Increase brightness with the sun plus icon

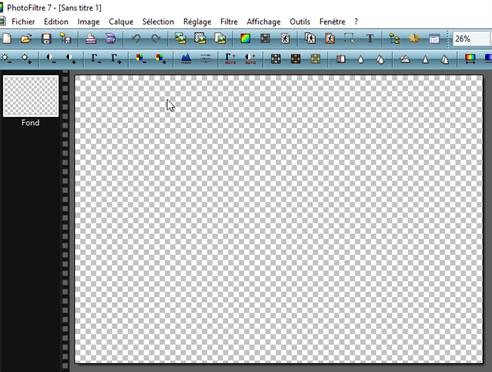pos(26,59)
